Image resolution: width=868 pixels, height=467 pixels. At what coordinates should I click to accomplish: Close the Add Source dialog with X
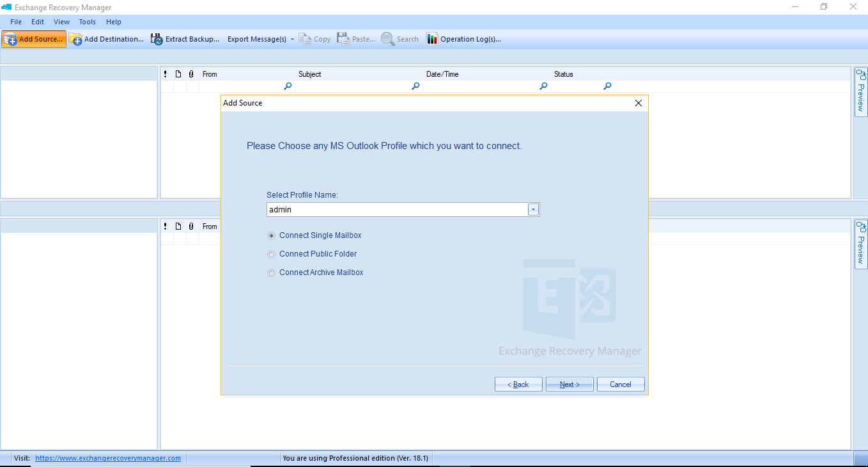pos(638,103)
